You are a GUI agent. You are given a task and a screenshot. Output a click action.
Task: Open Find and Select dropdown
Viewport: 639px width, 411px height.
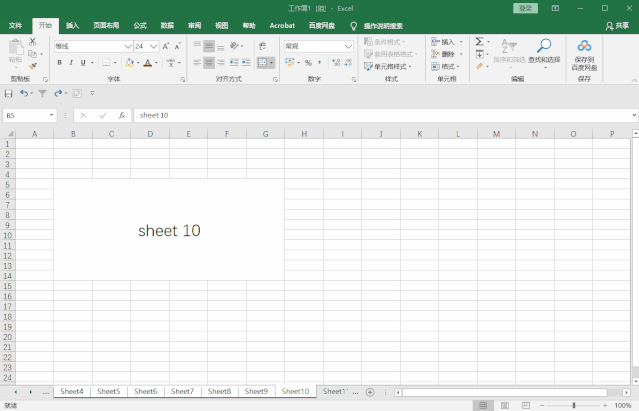pos(544,53)
